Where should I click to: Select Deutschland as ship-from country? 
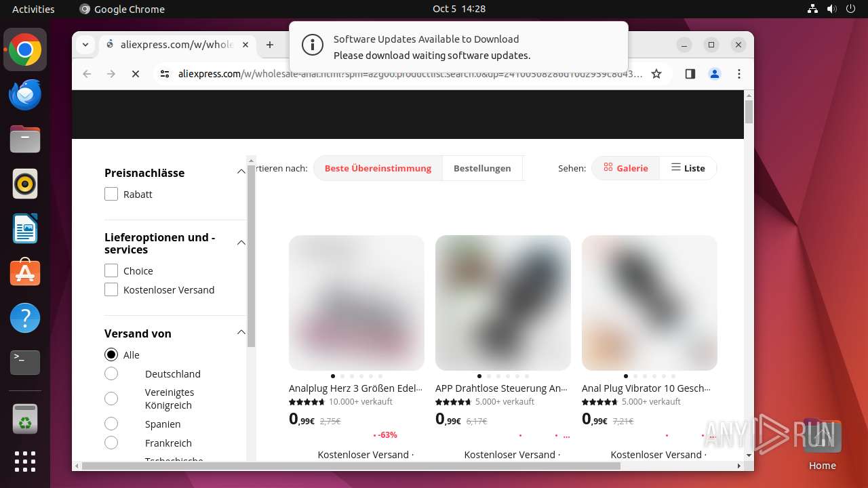111,373
